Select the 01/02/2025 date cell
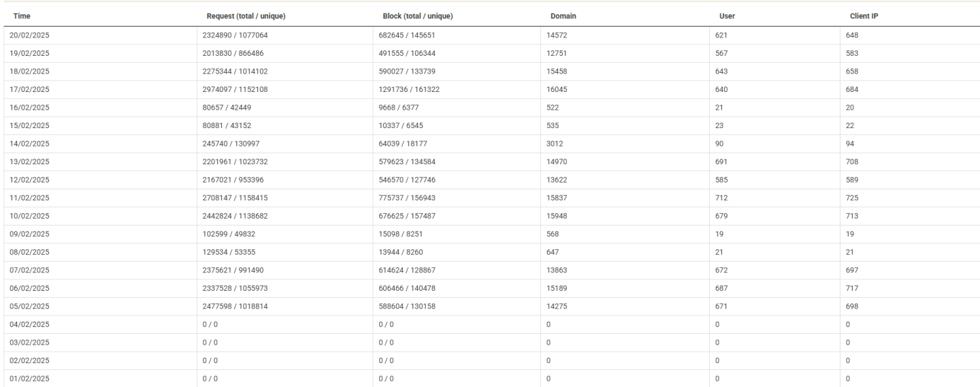The width and height of the screenshot is (980, 387). click(29, 379)
